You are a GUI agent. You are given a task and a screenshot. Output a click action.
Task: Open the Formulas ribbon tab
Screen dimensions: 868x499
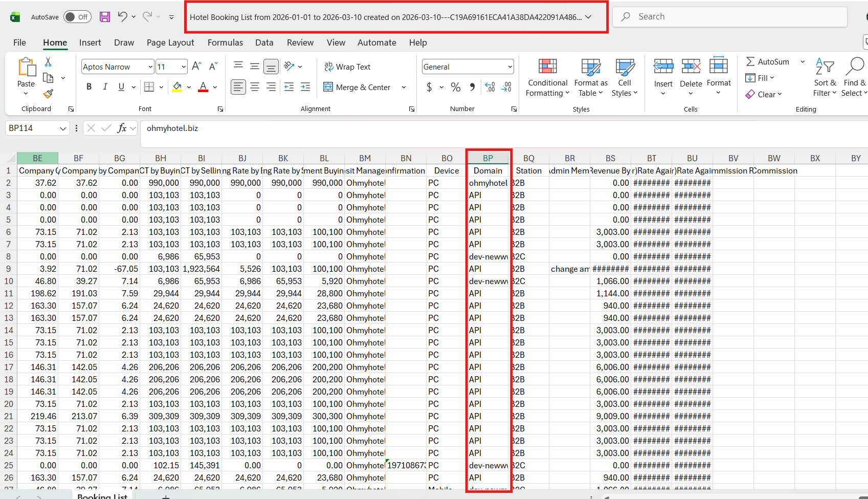[x=225, y=42]
